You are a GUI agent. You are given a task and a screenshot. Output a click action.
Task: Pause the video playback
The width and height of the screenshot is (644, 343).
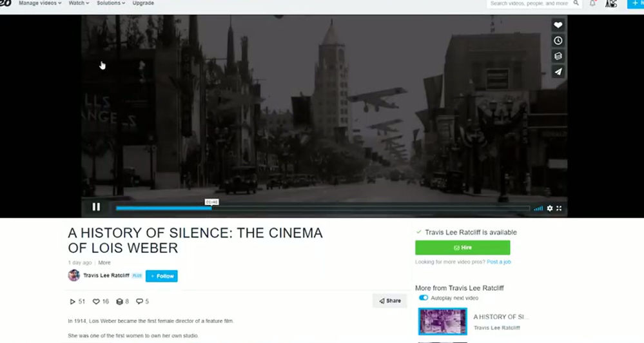point(96,207)
